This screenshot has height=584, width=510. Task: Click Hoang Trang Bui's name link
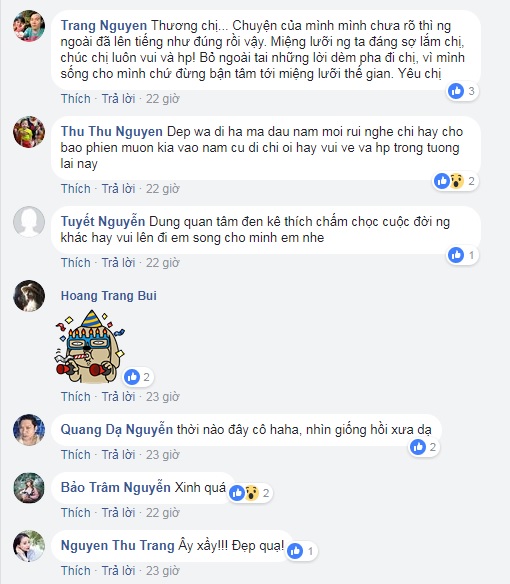(x=109, y=296)
